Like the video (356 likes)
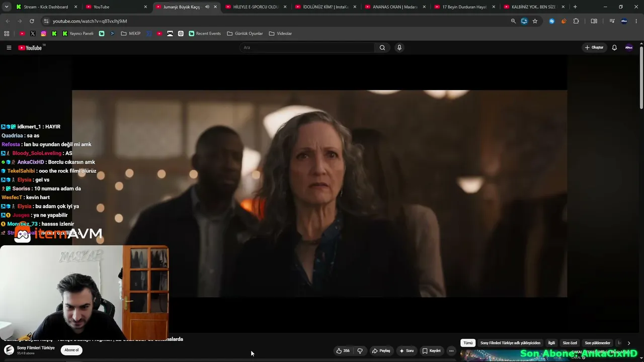The width and height of the screenshot is (644, 362). click(343, 351)
